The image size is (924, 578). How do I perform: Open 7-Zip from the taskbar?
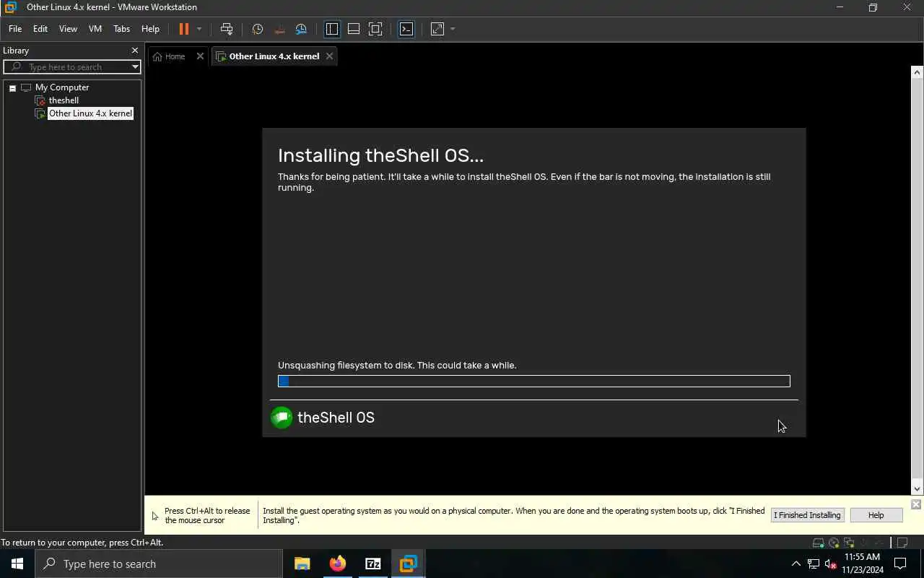pos(373,564)
